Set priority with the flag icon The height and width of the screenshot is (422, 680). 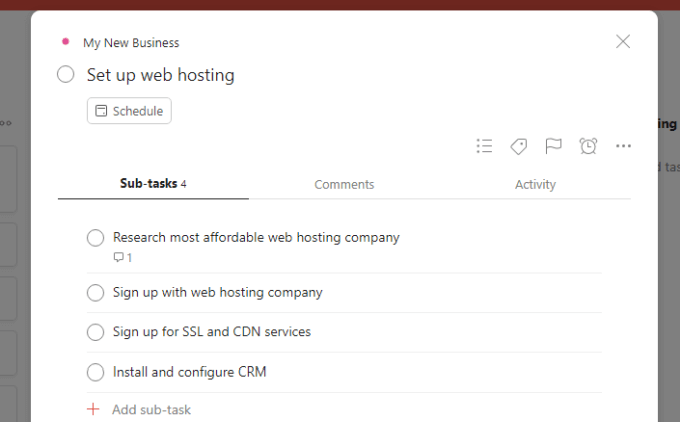(553, 146)
